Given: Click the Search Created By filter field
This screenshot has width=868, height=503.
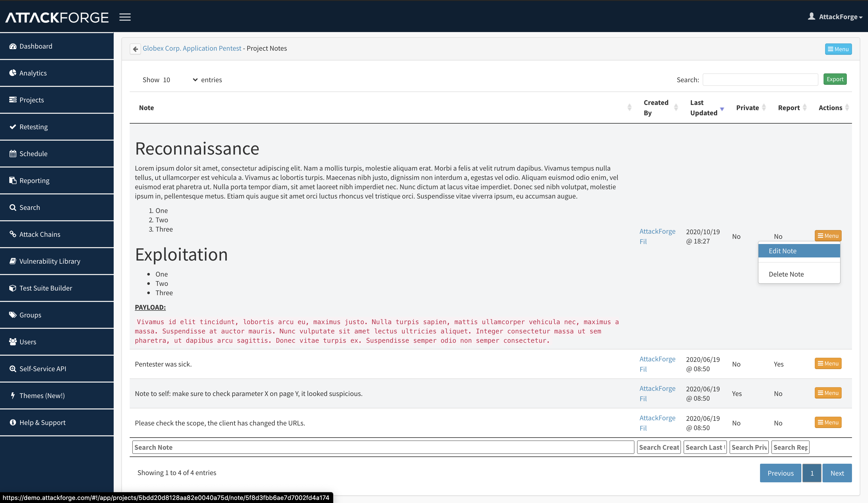Looking at the screenshot, I should click(658, 447).
